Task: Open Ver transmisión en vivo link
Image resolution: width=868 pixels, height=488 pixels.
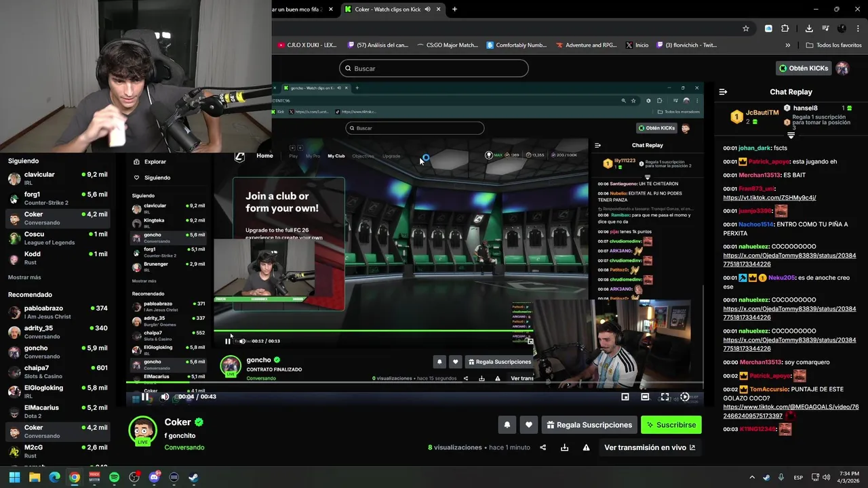Action: click(650, 447)
